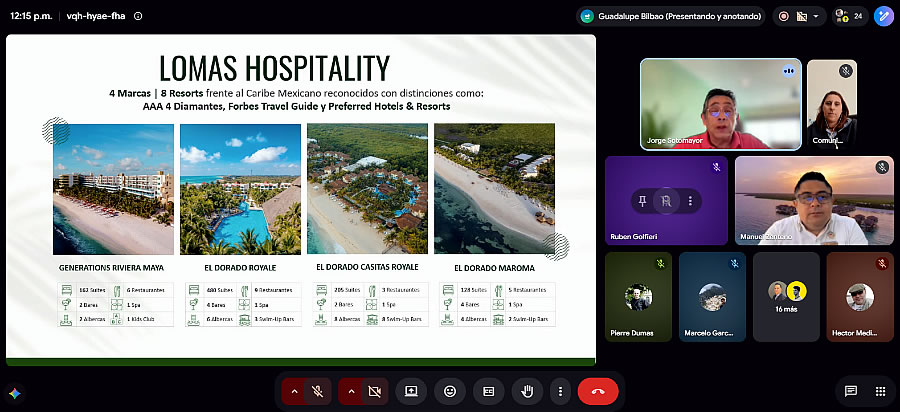Image resolution: width=900 pixels, height=412 pixels.
Task: Raise hand with the hand button
Action: point(527,391)
